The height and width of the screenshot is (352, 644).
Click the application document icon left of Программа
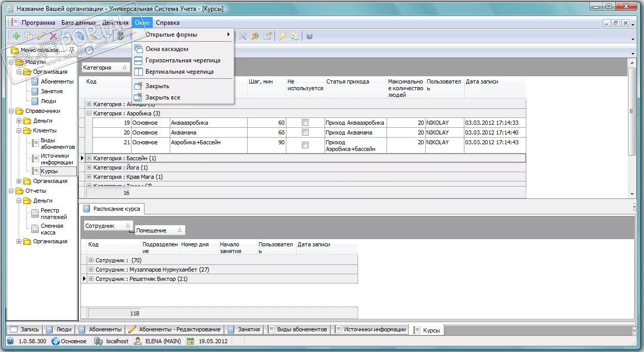click(x=14, y=23)
